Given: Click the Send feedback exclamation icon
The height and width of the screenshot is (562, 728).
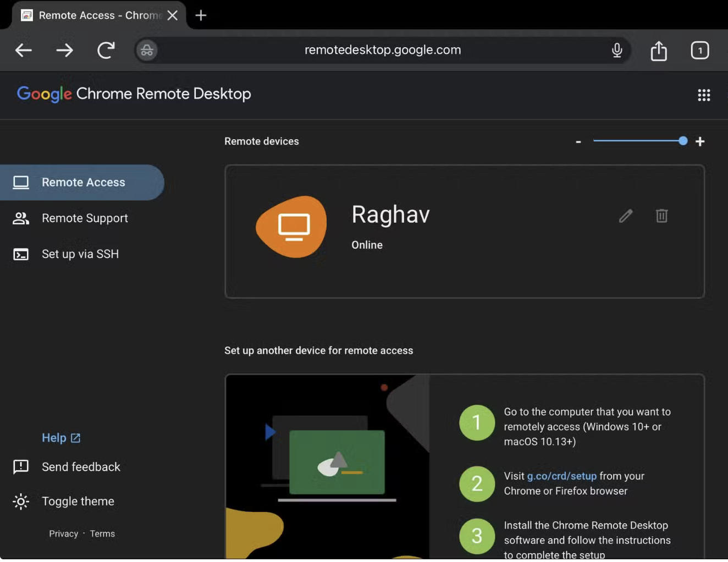Looking at the screenshot, I should coord(21,467).
